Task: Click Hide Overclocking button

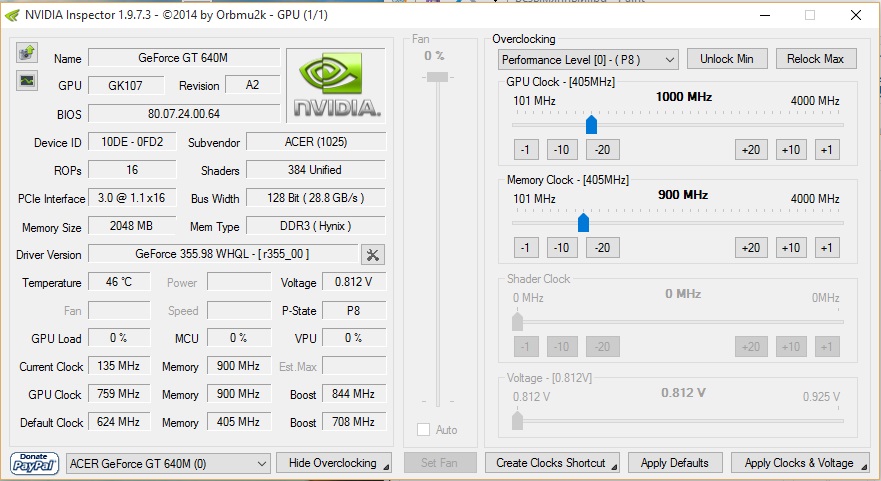Action: click(334, 463)
